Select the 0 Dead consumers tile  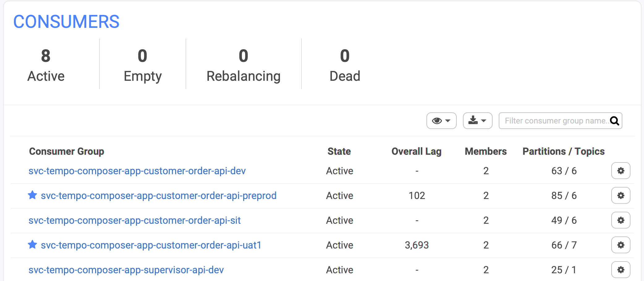pyautogui.click(x=345, y=65)
